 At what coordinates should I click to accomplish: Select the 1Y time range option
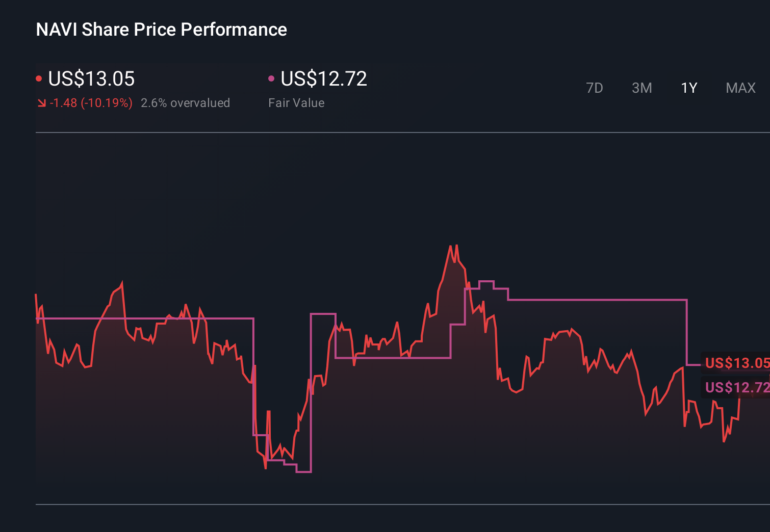click(688, 88)
